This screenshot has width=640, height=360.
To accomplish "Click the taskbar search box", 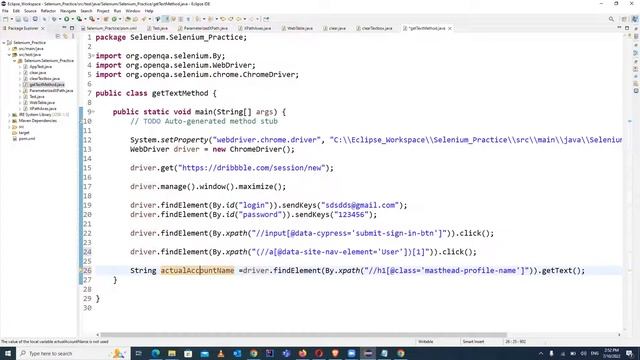I will pos(73,353).
